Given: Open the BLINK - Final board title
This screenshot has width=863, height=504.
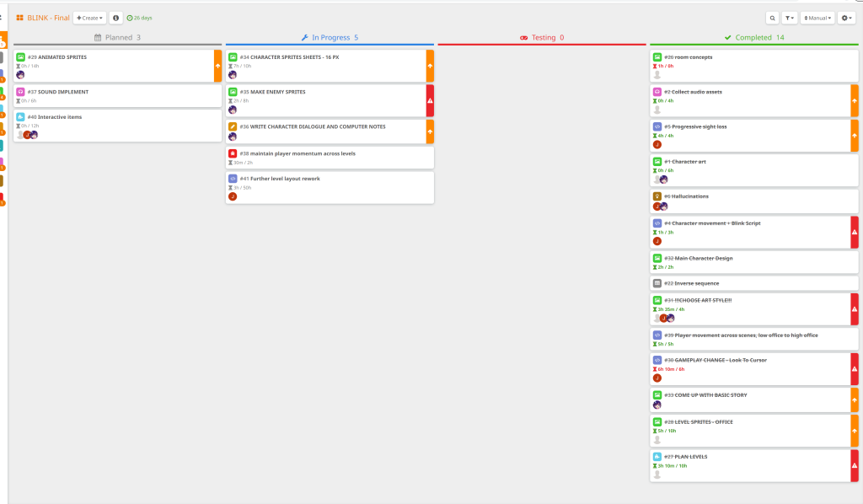Looking at the screenshot, I should (48, 18).
